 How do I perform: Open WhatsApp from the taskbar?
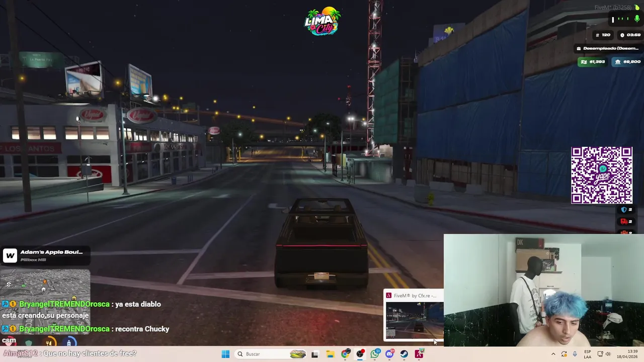[x=375, y=354]
